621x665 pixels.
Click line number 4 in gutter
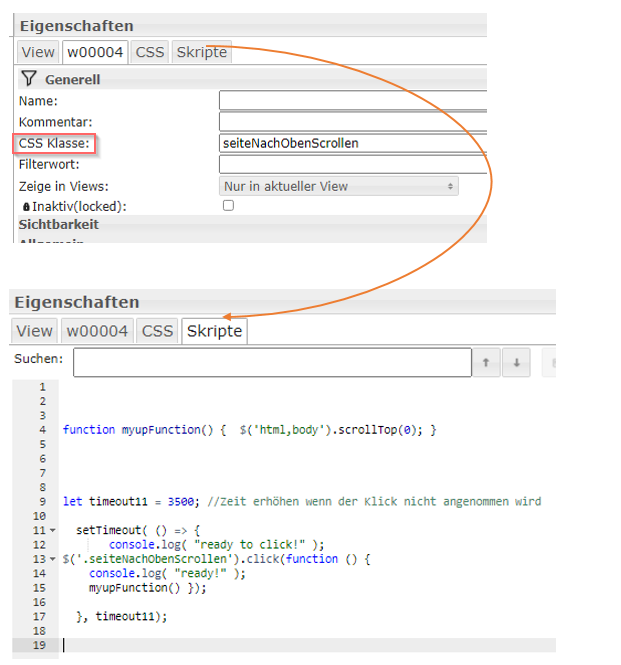tap(42, 430)
